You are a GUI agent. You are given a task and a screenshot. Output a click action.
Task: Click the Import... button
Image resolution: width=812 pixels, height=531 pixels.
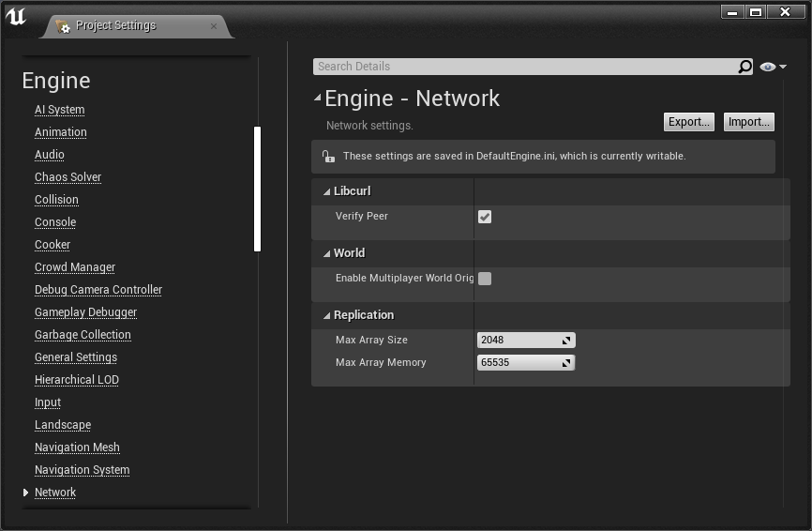[749, 122]
